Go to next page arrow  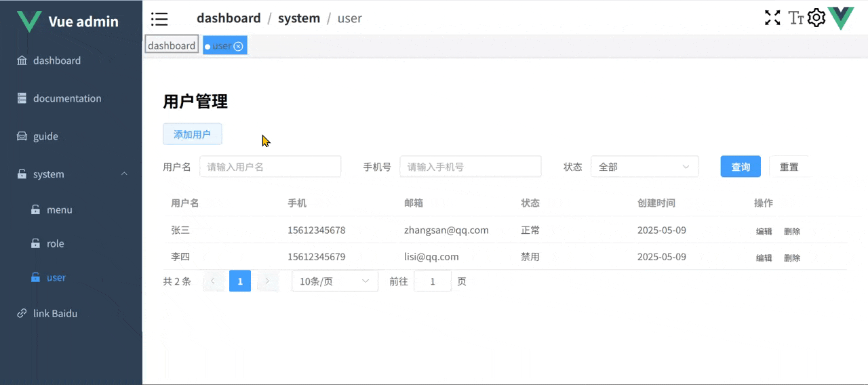pos(267,281)
